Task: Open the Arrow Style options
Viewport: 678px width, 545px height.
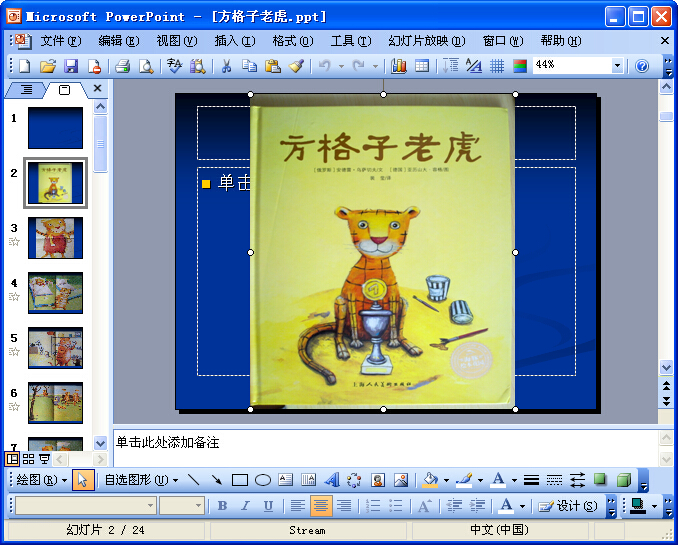Action: point(577,480)
